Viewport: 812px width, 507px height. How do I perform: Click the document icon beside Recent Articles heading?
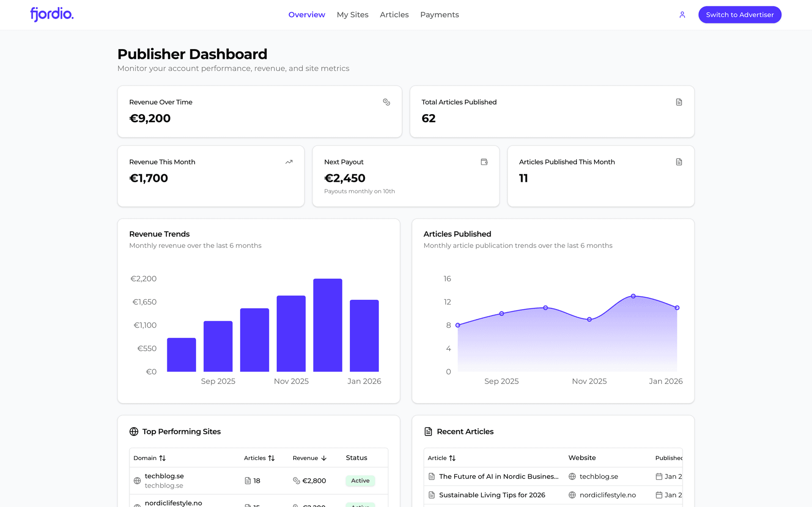click(x=428, y=431)
